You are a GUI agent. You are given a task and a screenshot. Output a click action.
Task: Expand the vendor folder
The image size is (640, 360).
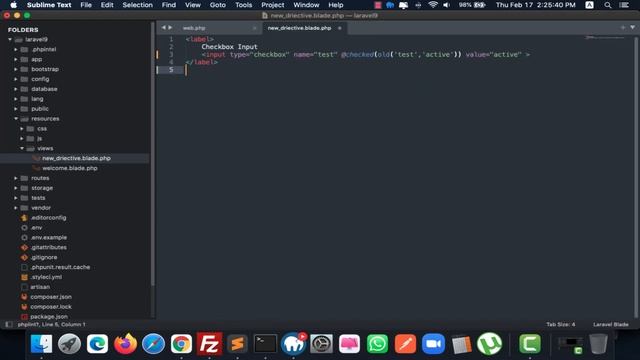16,208
